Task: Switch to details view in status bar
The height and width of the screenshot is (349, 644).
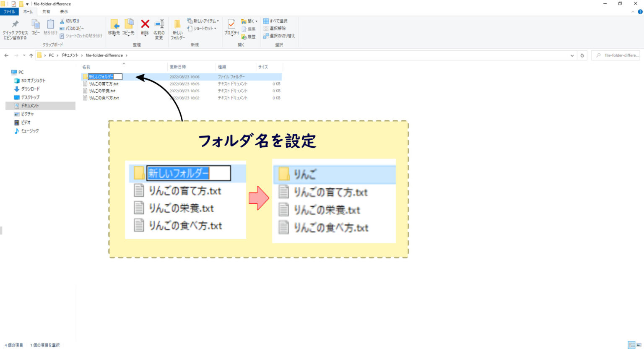Action: 631,345
